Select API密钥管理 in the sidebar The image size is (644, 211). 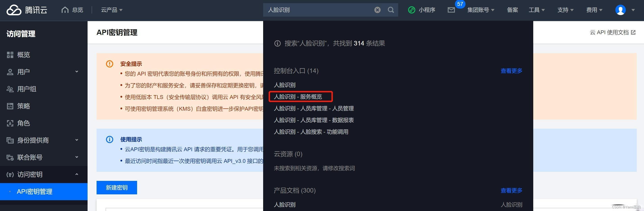click(44, 191)
